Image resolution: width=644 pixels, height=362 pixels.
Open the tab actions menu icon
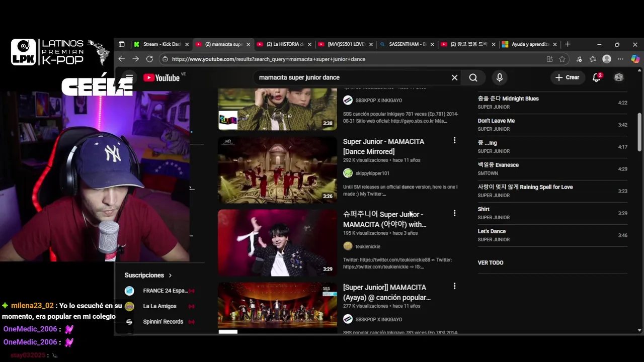pos(121,44)
